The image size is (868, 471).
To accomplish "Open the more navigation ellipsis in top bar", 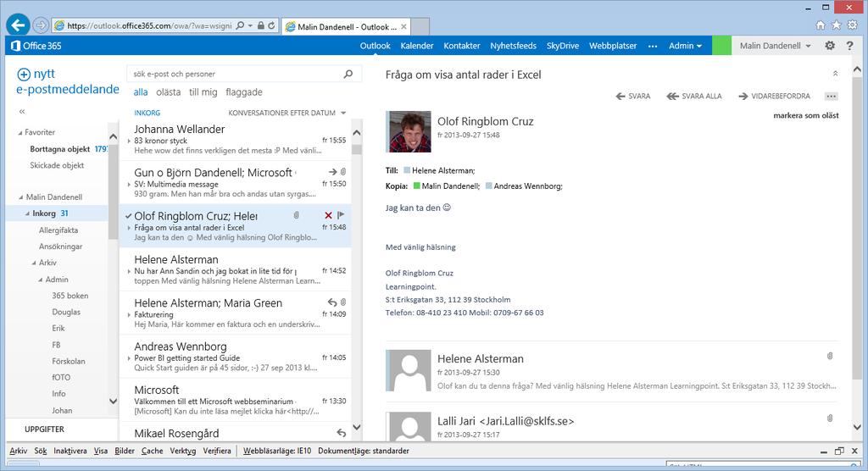I will (653, 46).
